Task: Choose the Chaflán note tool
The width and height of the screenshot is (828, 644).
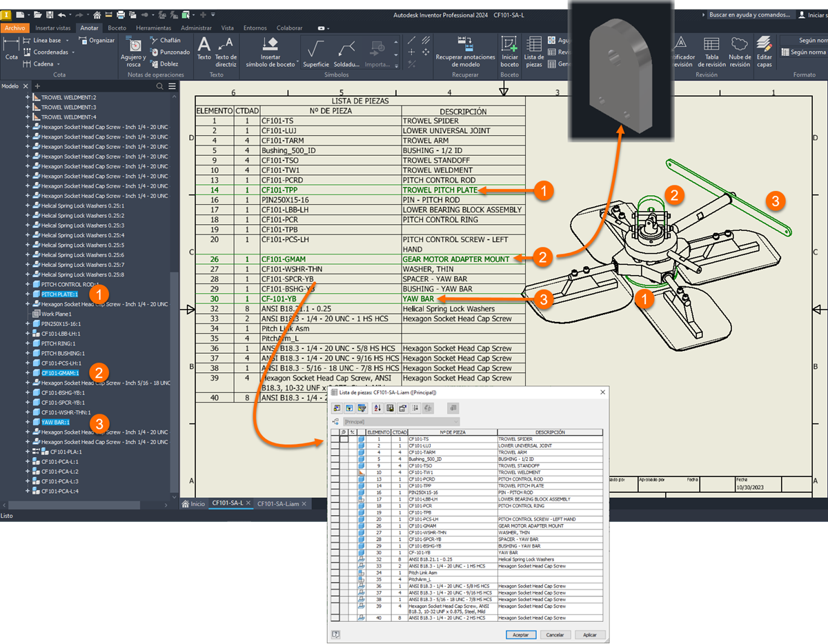Action: coord(164,41)
